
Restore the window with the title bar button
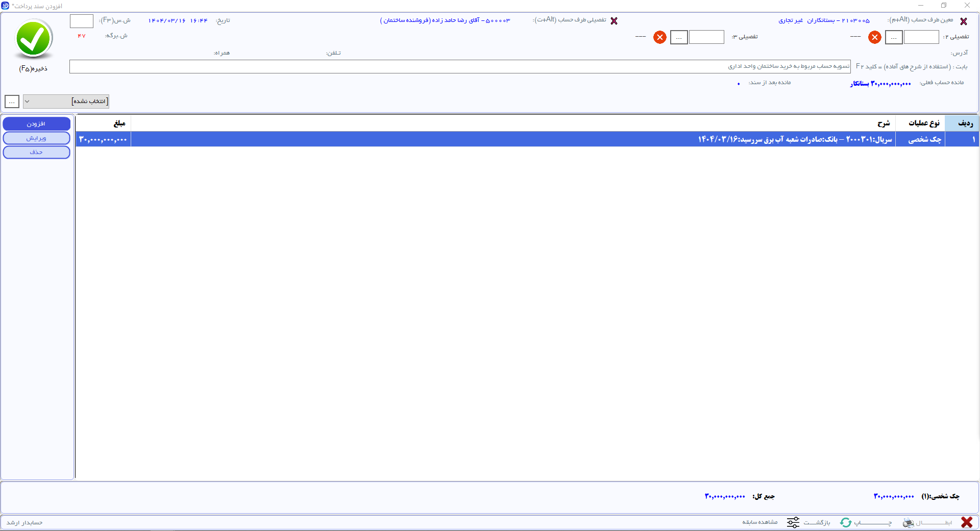(944, 6)
